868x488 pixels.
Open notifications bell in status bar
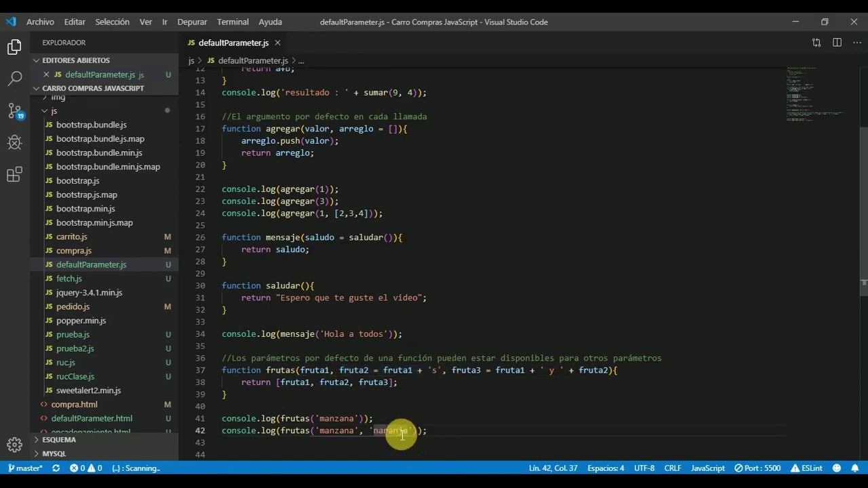[854, 468]
